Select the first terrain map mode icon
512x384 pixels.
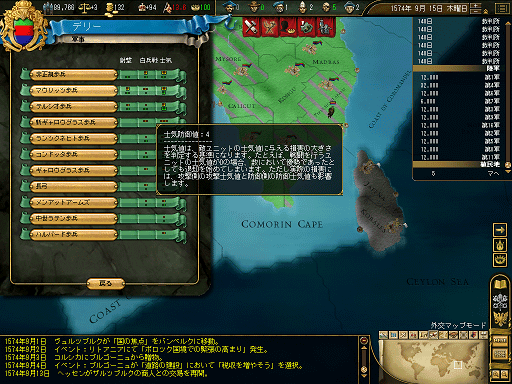click(x=383, y=335)
